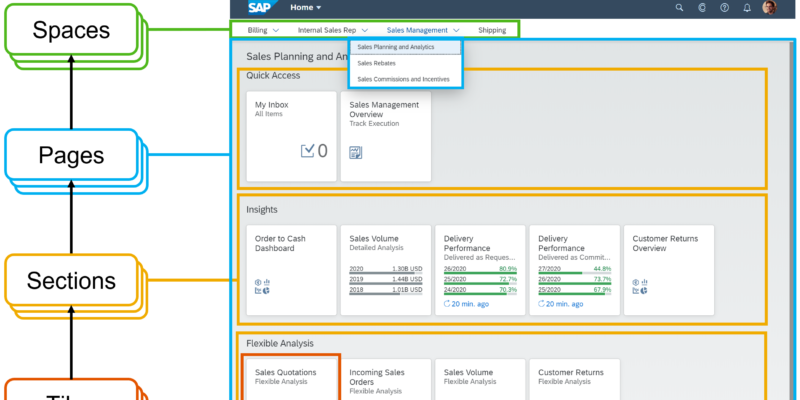
Task: Open Delivery Performance Delivered as Requested tile
Action: pyautogui.click(x=480, y=270)
